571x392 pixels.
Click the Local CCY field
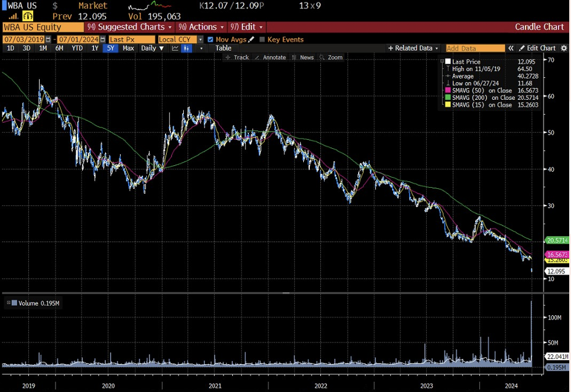coord(177,40)
